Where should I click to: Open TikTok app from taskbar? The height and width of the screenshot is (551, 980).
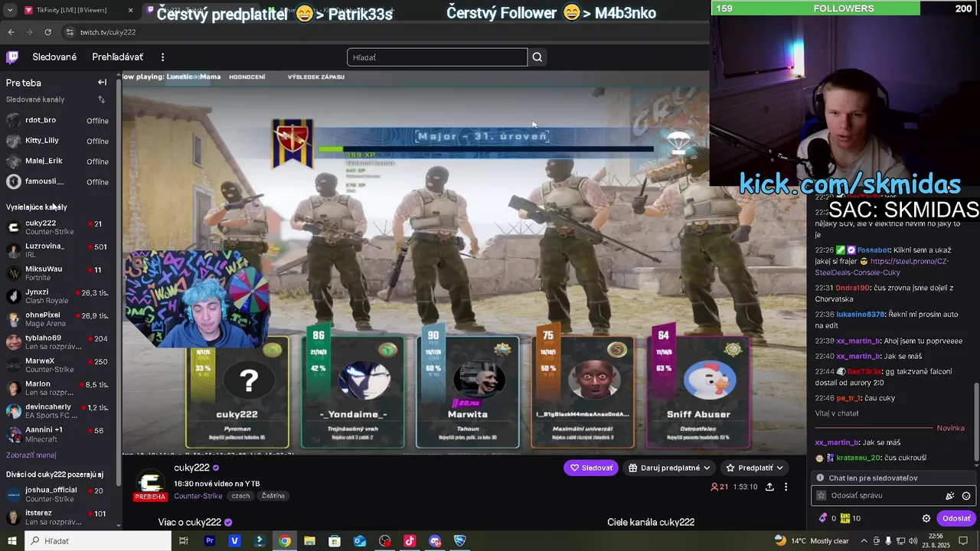coord(410,540)
